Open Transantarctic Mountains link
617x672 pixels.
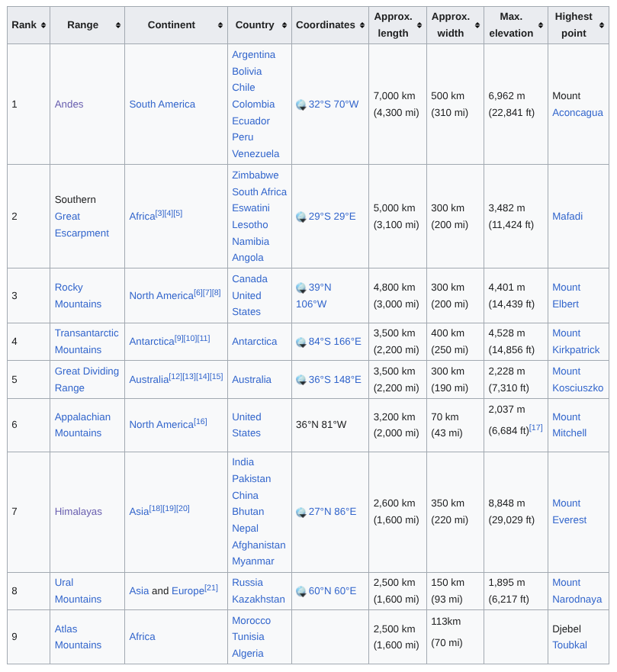point(86,342)
